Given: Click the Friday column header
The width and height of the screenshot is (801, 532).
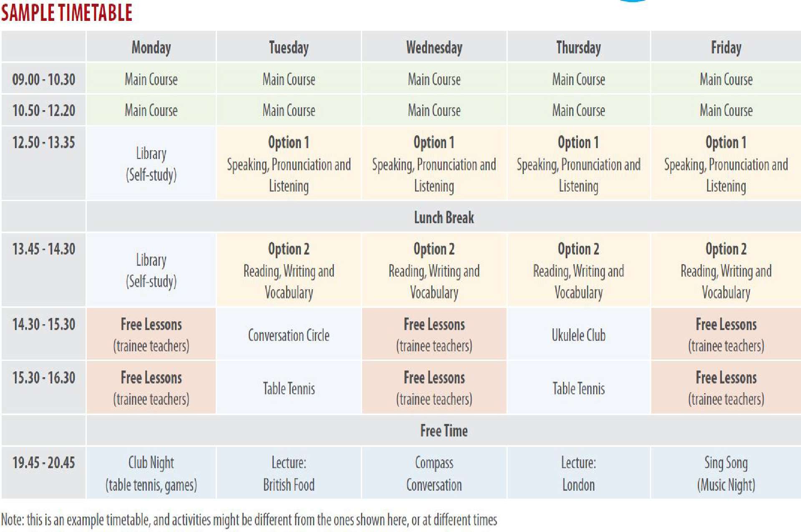Looking at the screenshot, I should click(726, 47).
